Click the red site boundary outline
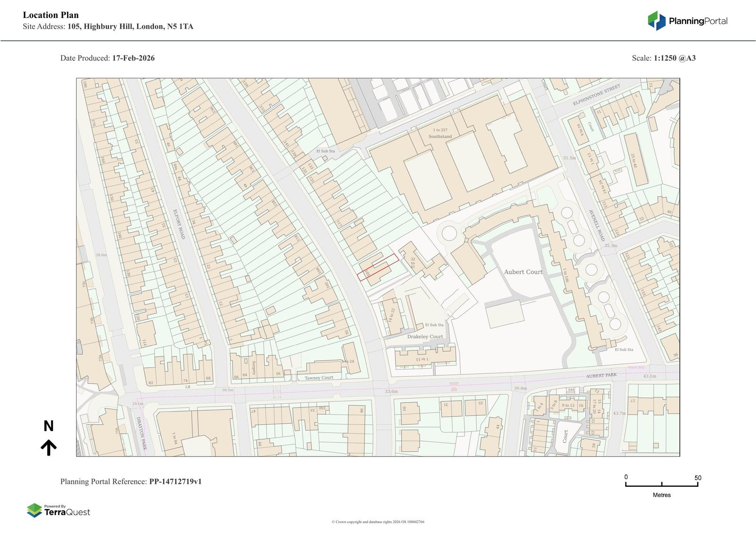Screen dimensions: 756x534 (378, 267)
